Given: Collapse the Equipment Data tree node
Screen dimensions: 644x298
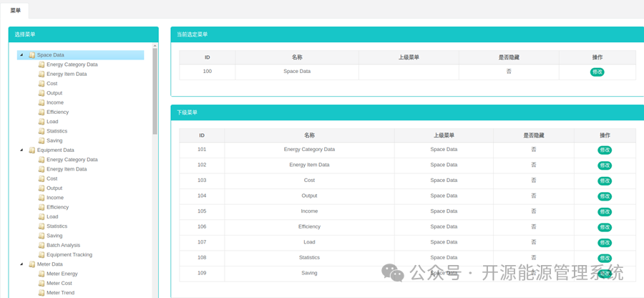Looking at the screenshot, I should click(x=21, y=150).
